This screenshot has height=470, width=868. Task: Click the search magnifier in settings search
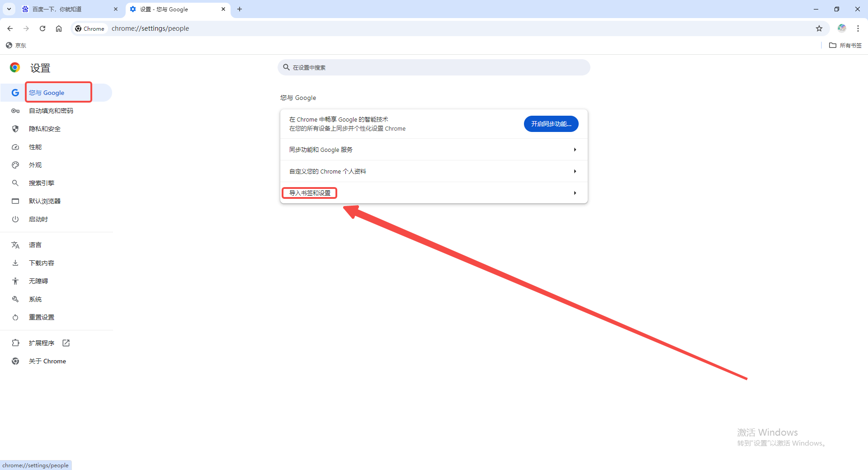[x=286, y=67]
